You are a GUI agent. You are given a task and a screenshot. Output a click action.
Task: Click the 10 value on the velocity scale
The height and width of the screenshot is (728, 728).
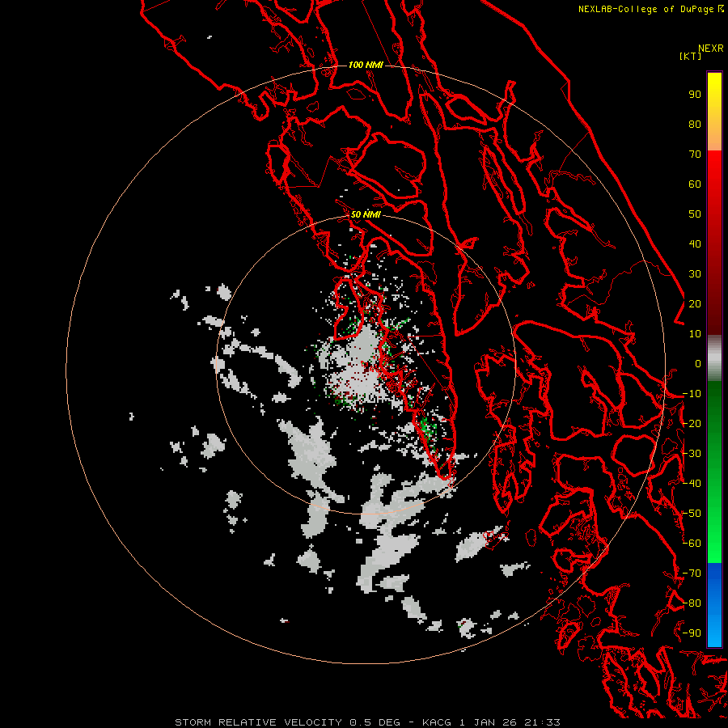pyautogui.click(x=695, y=334)
